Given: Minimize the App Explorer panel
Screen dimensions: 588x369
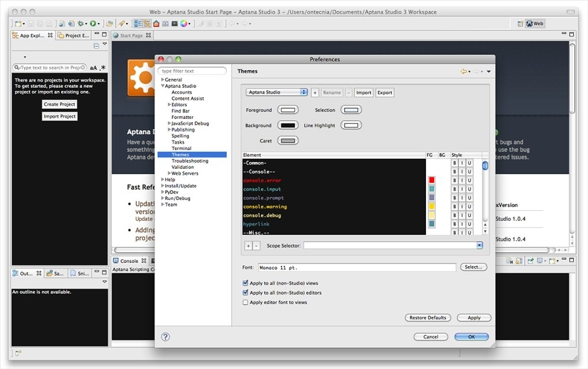Looking at the screenshot, I should click(x=96, y=34).
